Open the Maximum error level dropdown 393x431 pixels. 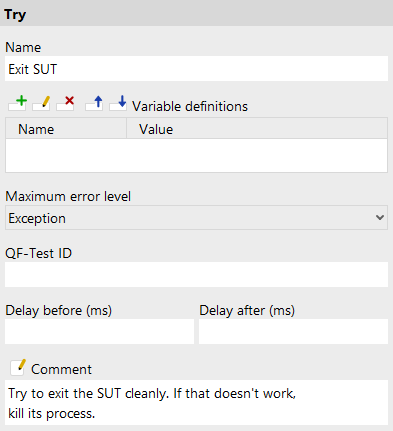point(196,218)
